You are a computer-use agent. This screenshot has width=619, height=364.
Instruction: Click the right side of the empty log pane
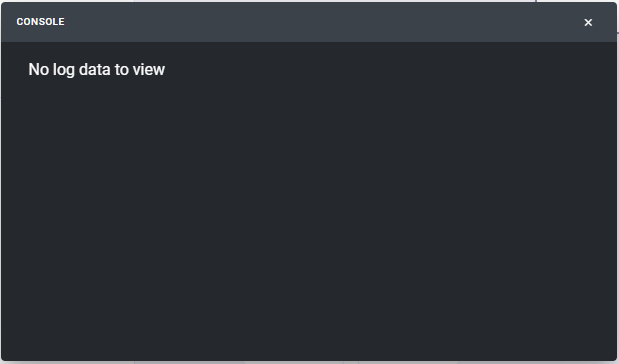[513, 201]
